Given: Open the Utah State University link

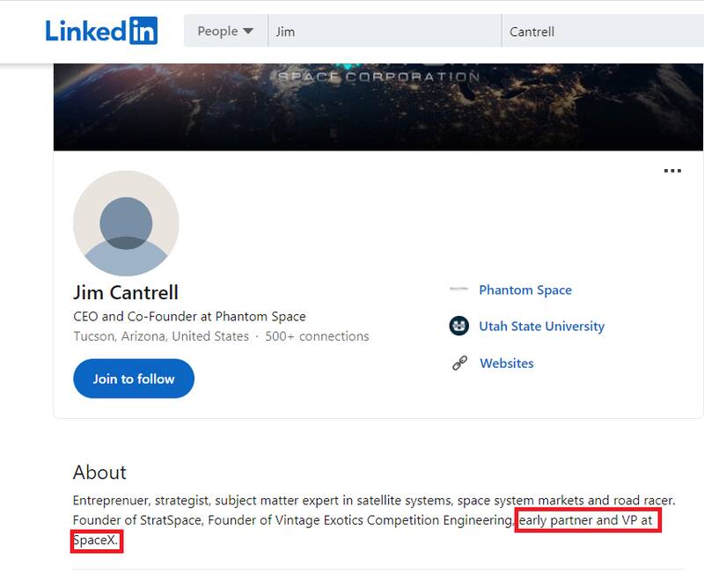Looking at the screenshot, I should point(541,327).
